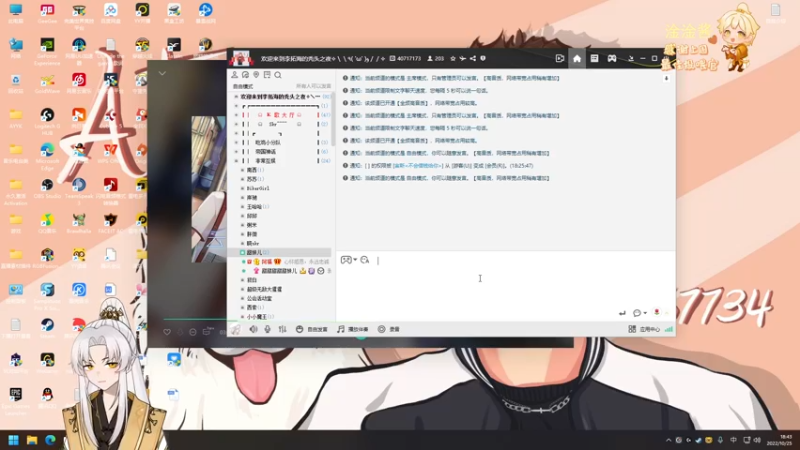The height and width of the screenshot is (450, 800).
Task: Select the BiharGirl channel row
Action: point(258,188)
